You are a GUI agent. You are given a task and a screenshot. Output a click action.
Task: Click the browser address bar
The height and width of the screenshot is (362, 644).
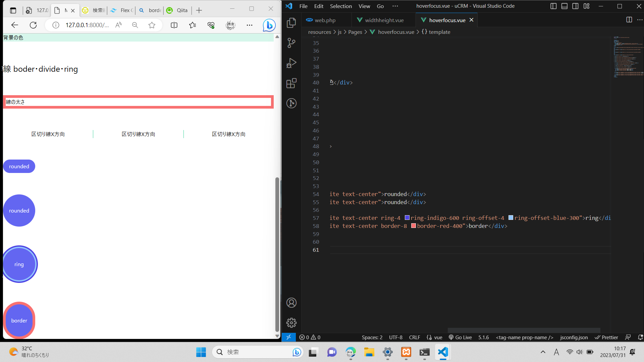tap(87, 25)
